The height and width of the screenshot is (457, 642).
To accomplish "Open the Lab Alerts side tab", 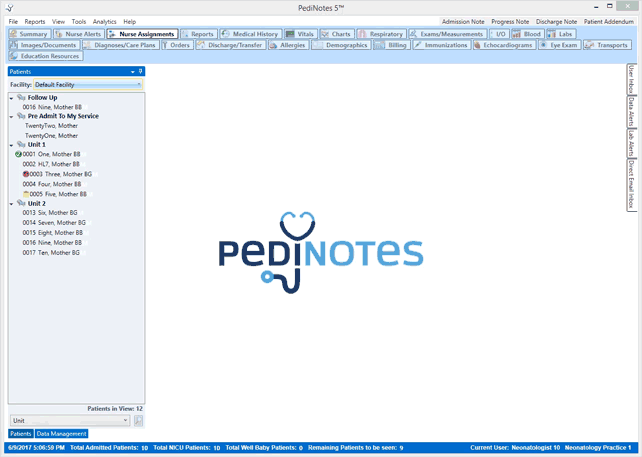I will point(631,143).
